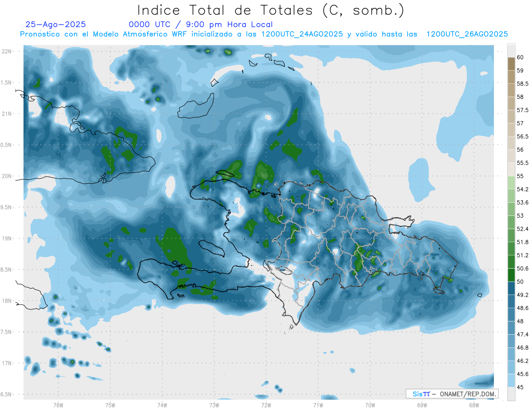Click the latitude label '1.5N'
The height and width of the screenshot is (411, 532).
(7, 82)
